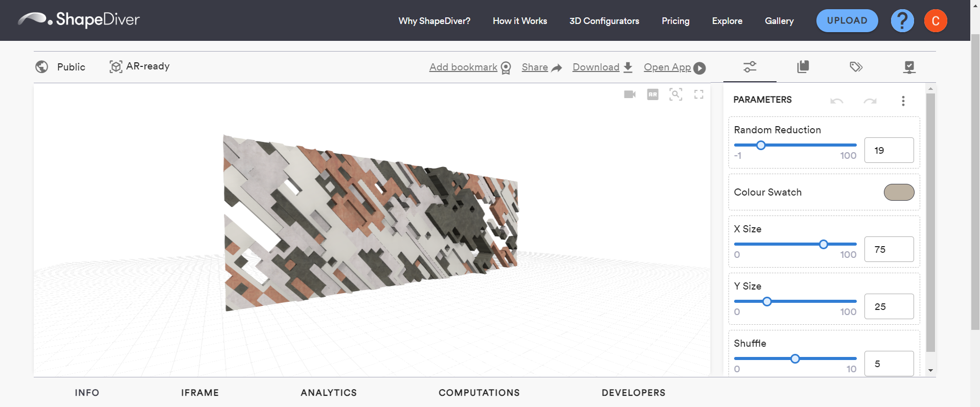Open the ANALYTICS tab
This screenshot has height=407, width=980.
point(328,393)
